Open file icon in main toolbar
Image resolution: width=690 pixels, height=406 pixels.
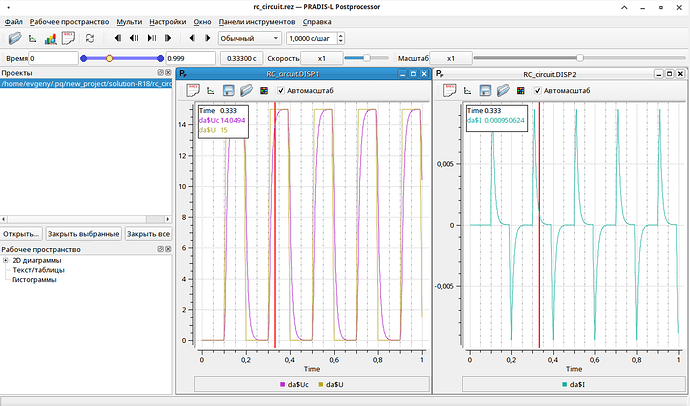click(15, 38)
